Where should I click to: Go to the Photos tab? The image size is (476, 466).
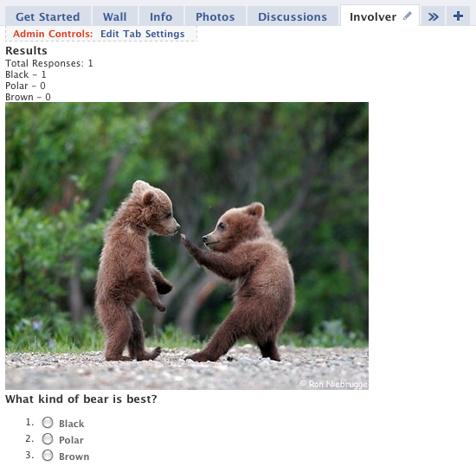(215, 16)
